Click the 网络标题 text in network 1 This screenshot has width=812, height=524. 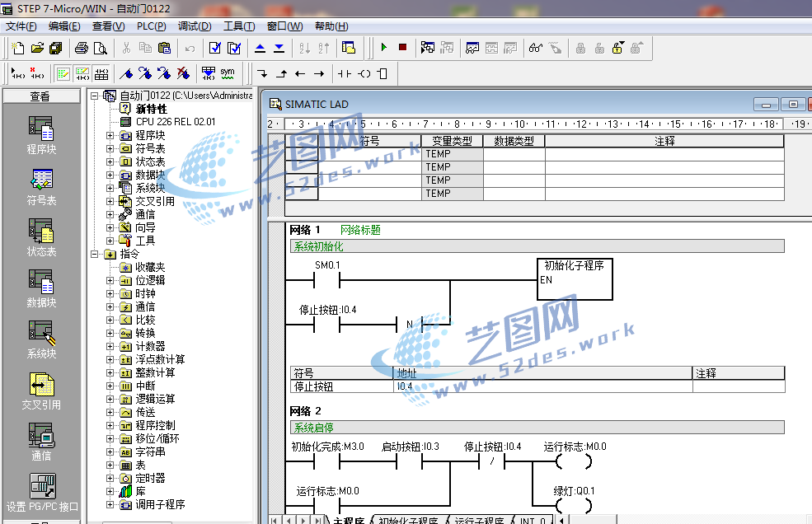(360, 230)
